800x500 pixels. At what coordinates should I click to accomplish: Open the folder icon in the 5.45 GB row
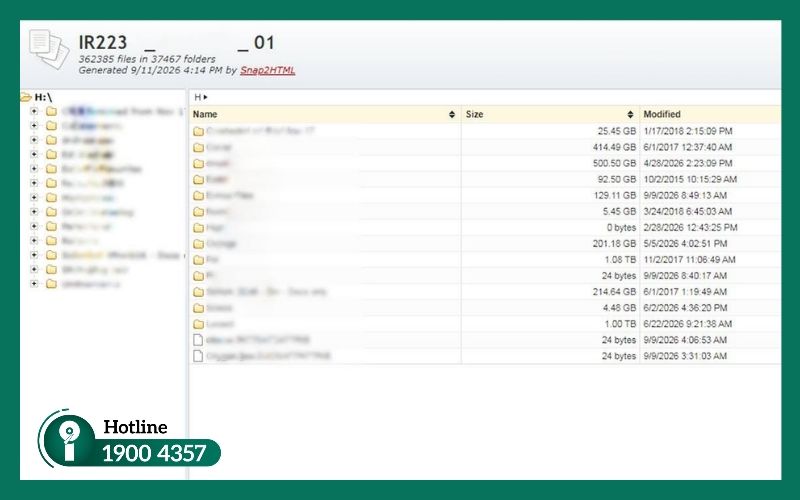pyautogui.click(x=198, y=212)
